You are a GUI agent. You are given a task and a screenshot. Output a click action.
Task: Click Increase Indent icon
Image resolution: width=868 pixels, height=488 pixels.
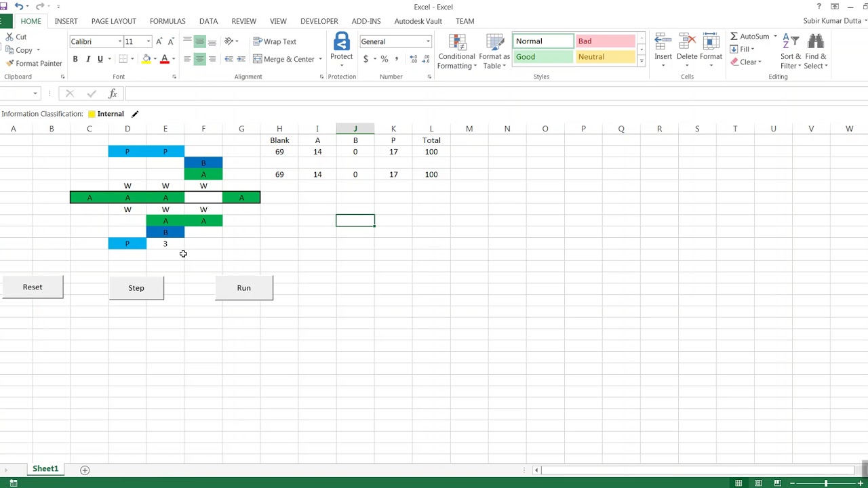(x=241, y=59)
